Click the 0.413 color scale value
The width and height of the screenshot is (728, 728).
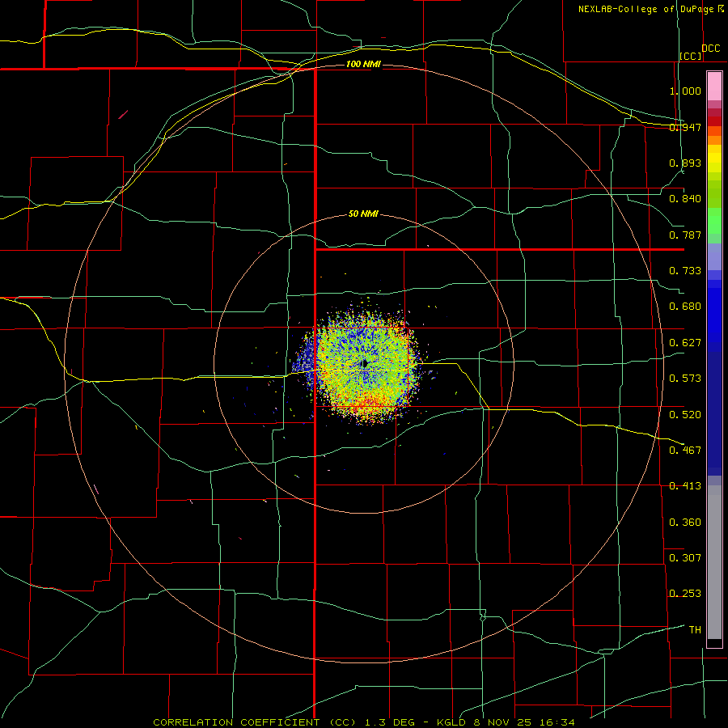685,486
